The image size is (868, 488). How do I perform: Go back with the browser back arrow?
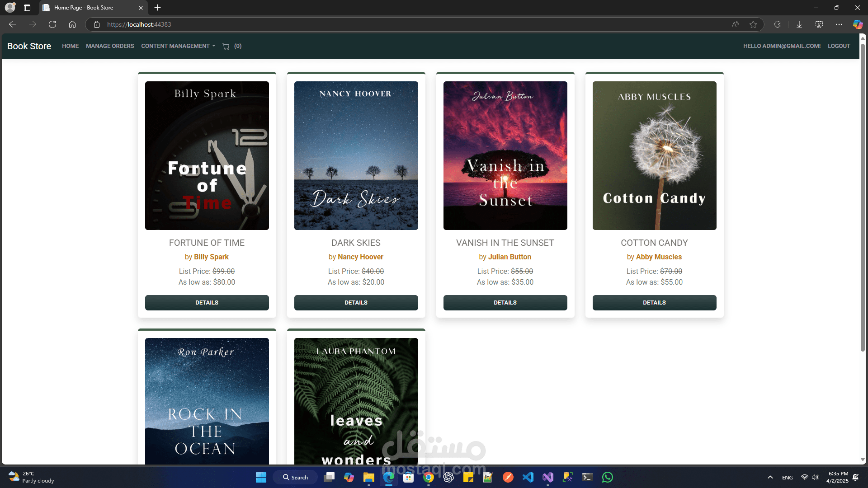(13, 24)
